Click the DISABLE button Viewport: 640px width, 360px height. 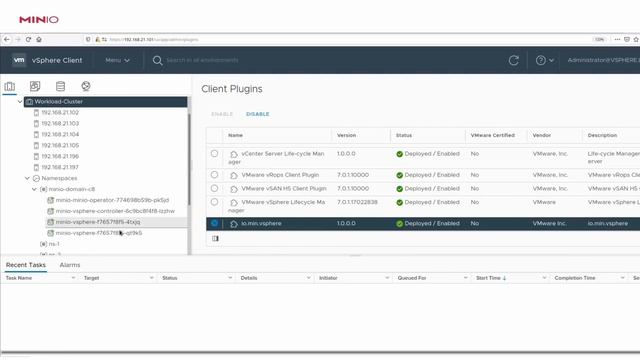pyautogui.click(x=258, y=114)
